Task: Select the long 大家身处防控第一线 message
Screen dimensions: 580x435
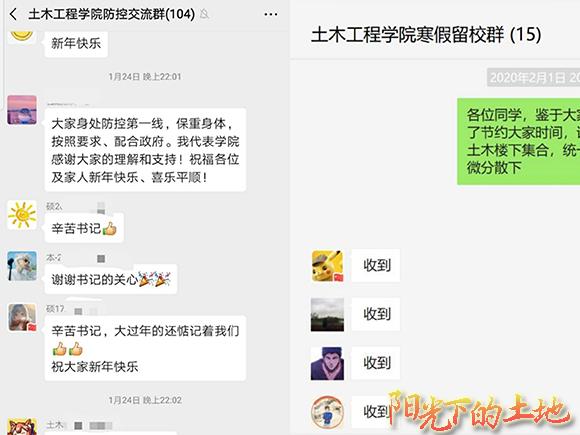Action: (145, 150)
